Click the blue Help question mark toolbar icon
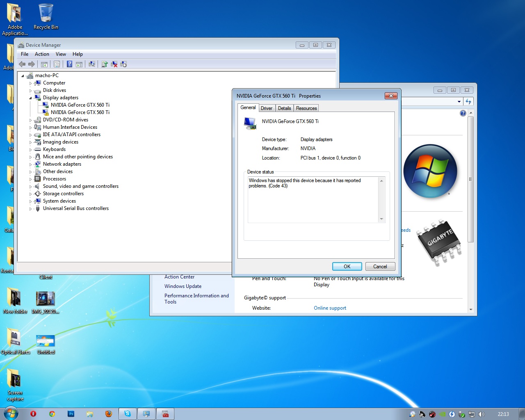 (x=70, y=64)
